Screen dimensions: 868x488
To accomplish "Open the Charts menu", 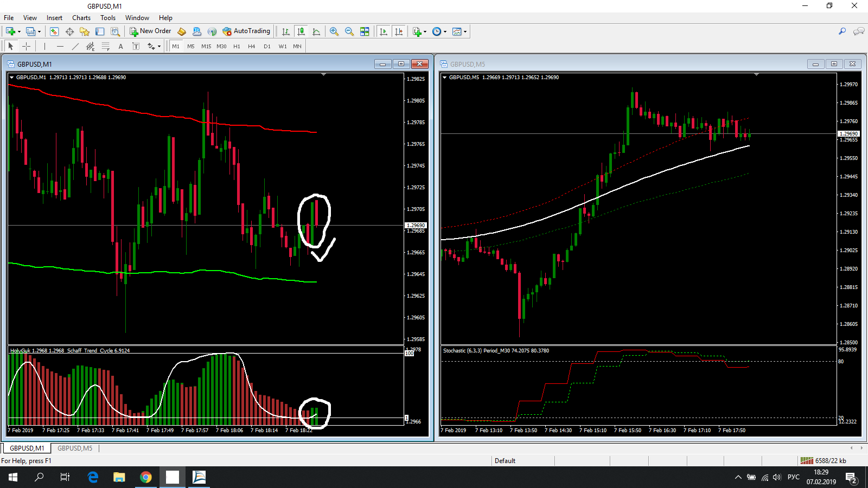I will pyautogui.click(x=81, y=18).
